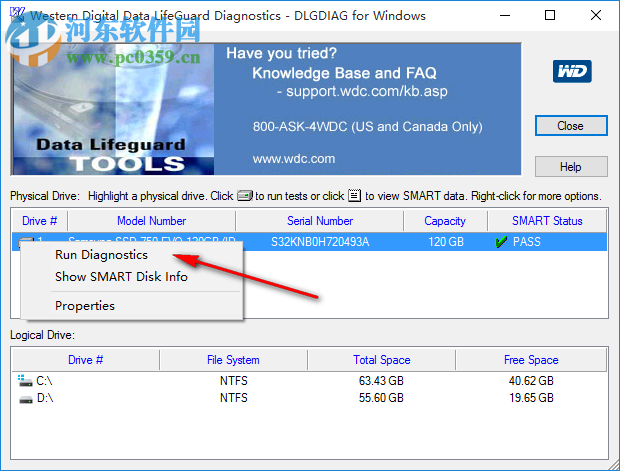The image size is (620, 471).
Task: Maximize the DLGDIAG window
Action: 550,15
